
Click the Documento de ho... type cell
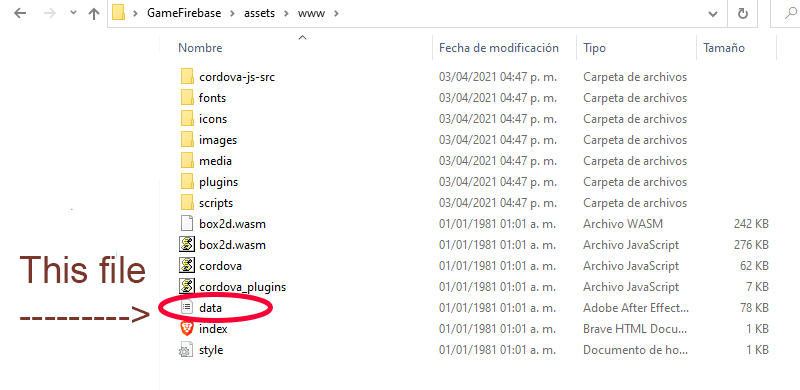(636, 350)
